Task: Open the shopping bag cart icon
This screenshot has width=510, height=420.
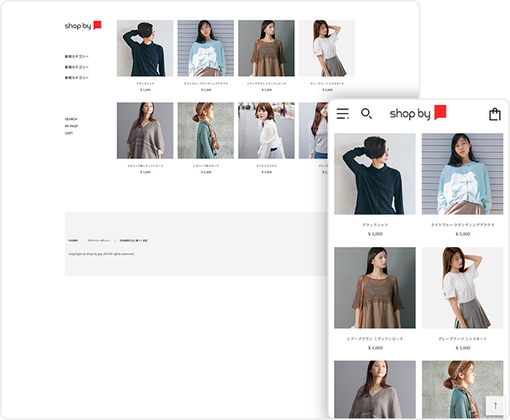Action: point(495,114)
